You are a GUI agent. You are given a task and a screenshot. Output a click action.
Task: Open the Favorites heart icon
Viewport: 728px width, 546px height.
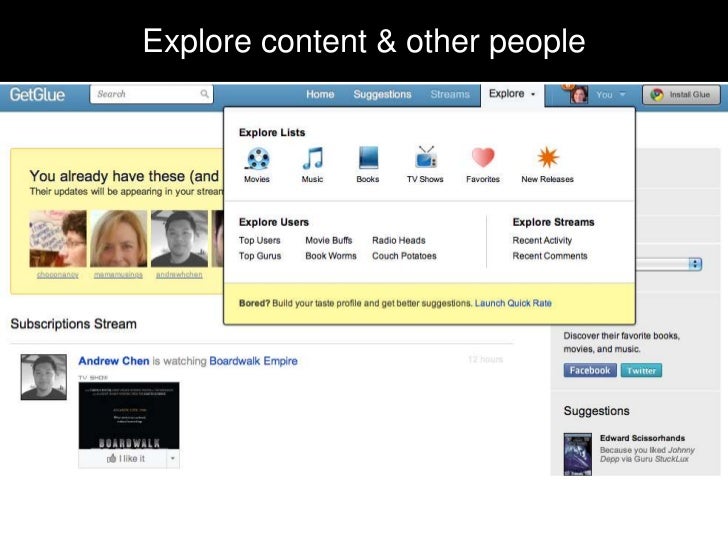483,157
